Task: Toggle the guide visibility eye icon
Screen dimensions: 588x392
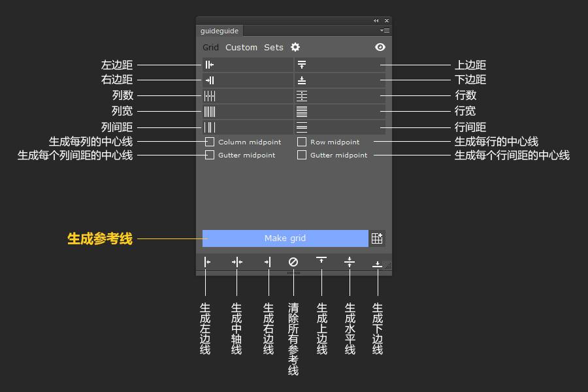Action: [380, 47]
